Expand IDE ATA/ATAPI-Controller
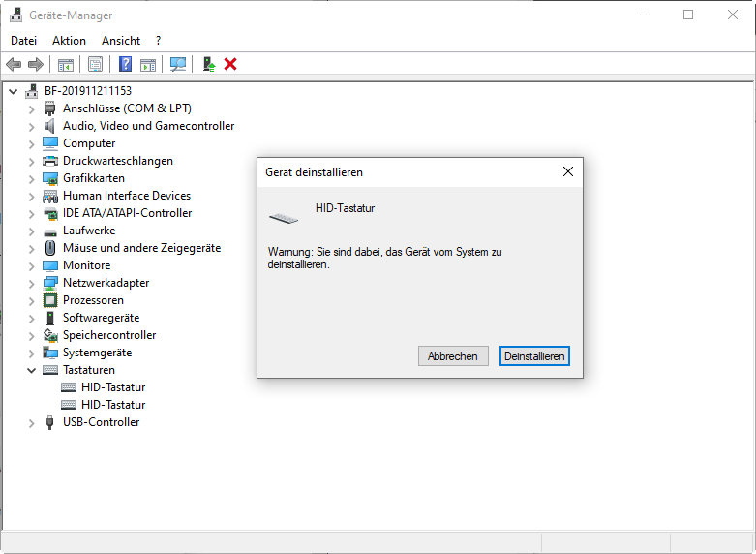 (x=31, y=213)
